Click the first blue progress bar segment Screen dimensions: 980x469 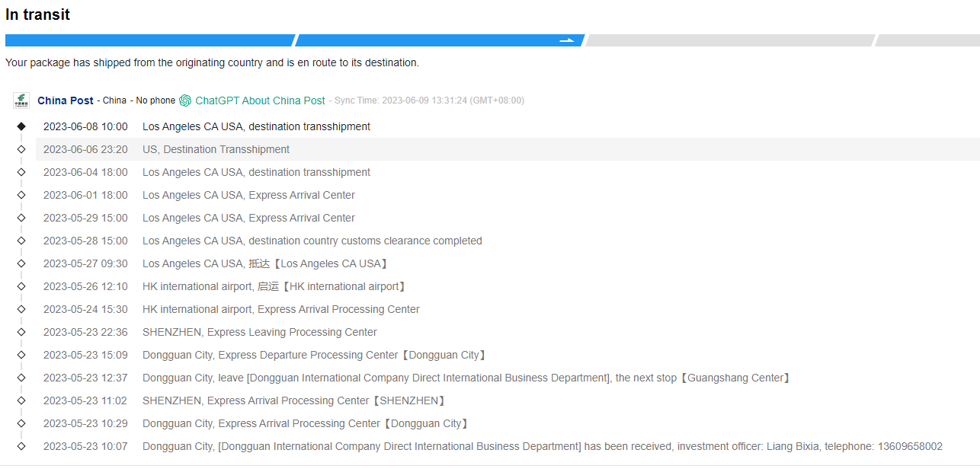[149, 40]
